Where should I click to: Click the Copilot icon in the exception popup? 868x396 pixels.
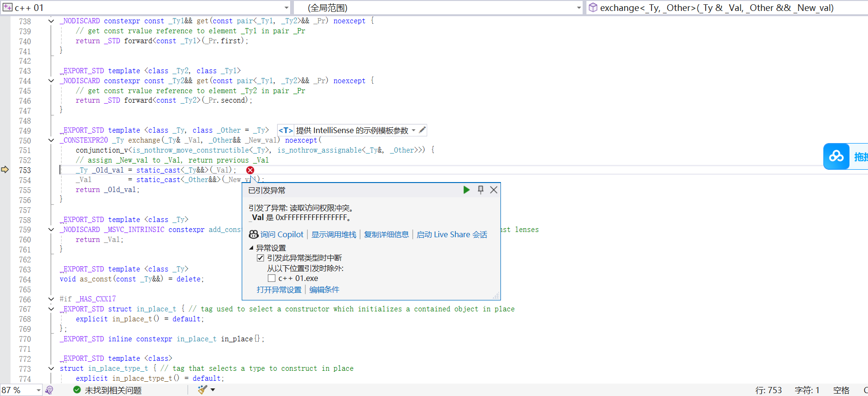[x=254, y=234]
